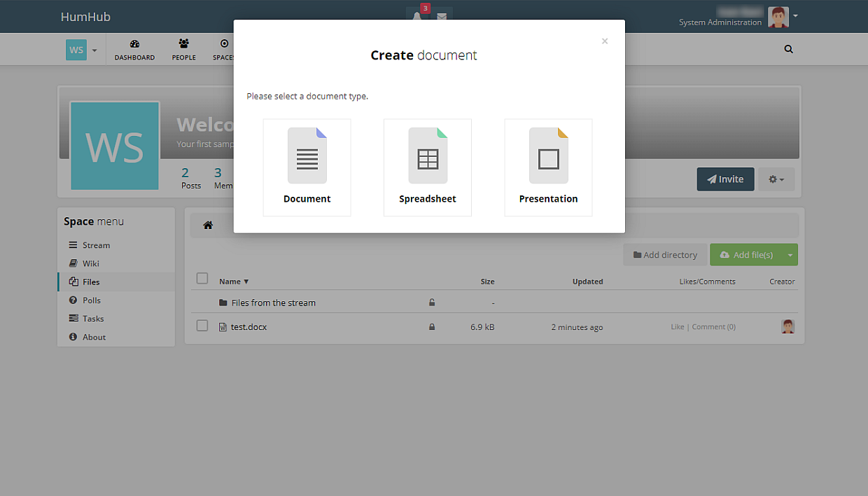Expand the gear settings dropdown

tap(776, 179)
